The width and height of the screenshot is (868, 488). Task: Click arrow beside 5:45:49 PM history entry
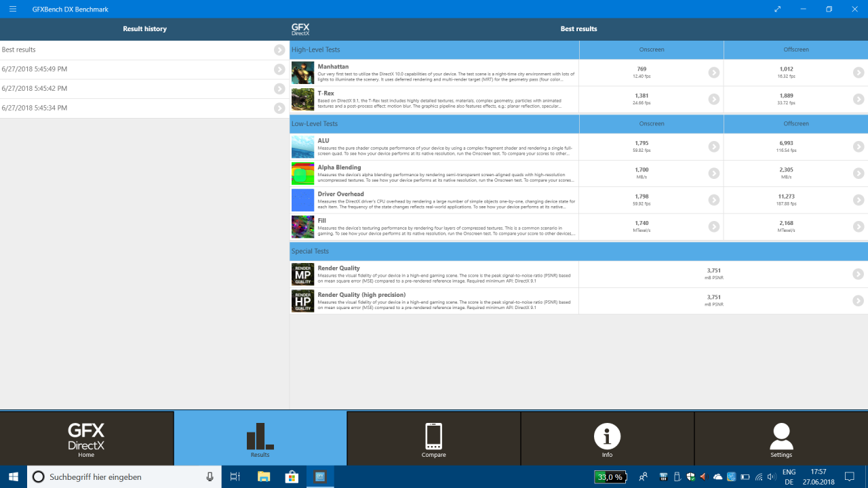(x=279, y=69)
